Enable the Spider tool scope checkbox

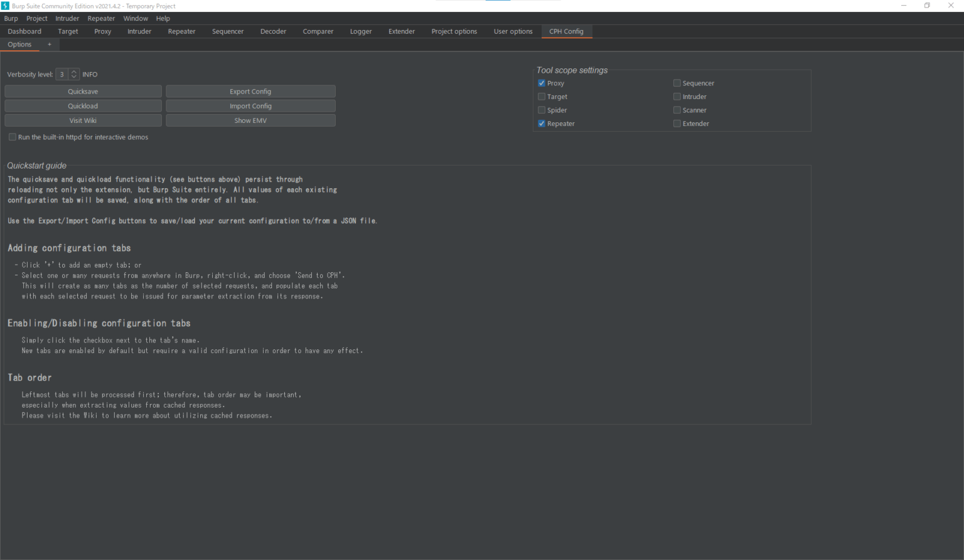[542, 110]
